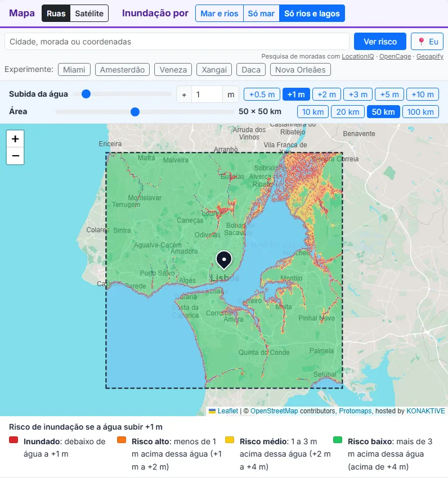Click the 50 × 50 km area value
The width and height of the screenshot is (448, 478).
(x=259, y=111)
